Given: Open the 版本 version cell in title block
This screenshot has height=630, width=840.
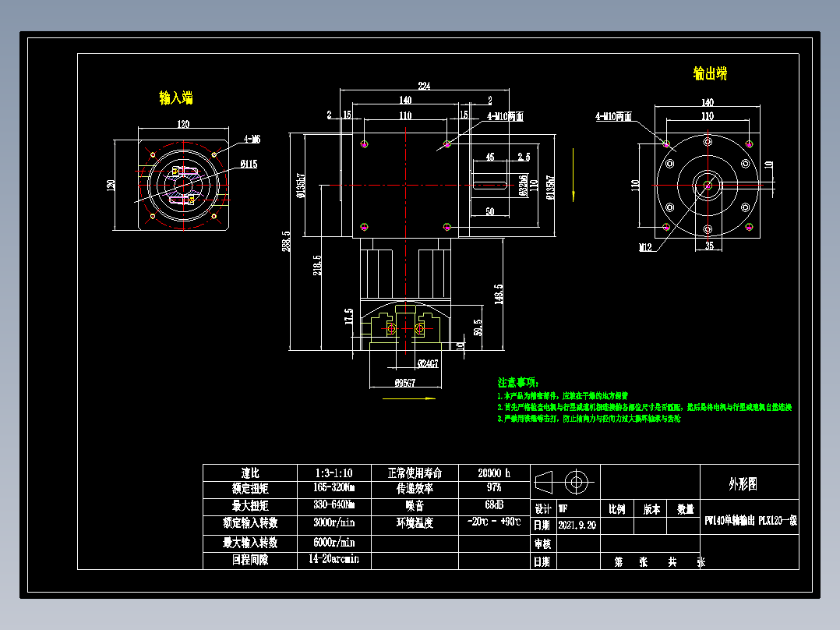Looking at the screenshot, I should 652,508.
